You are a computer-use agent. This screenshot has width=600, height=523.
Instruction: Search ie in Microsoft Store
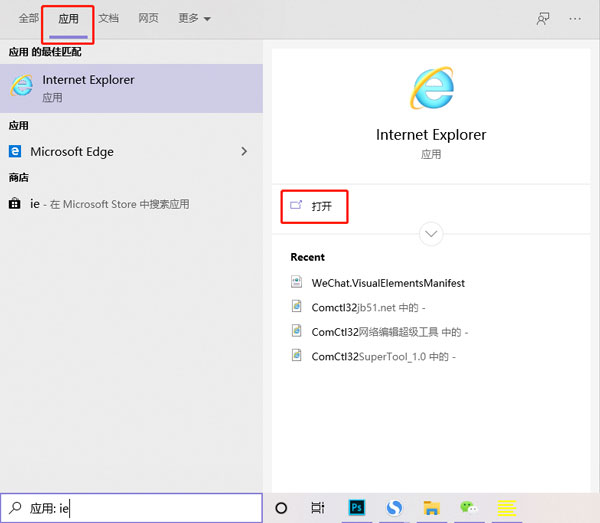(131, 204)
